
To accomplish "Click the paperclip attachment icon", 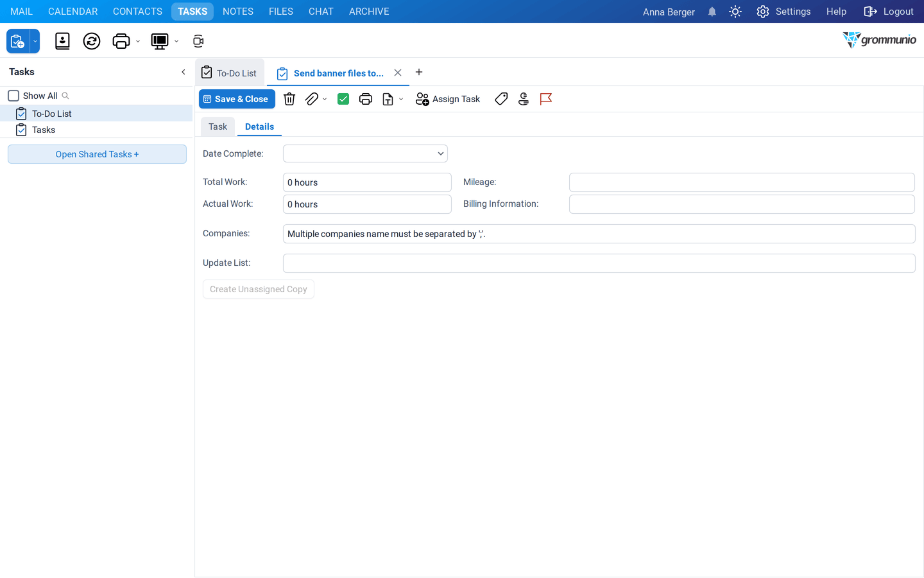I will (x=312, y=99).
